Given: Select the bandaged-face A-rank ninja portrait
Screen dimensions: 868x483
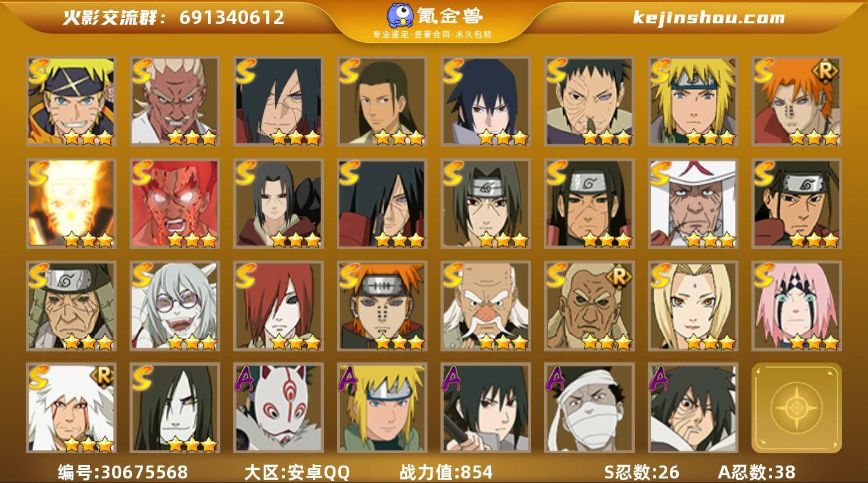Looking at the screenshot, I should click(x=589, y=408).
